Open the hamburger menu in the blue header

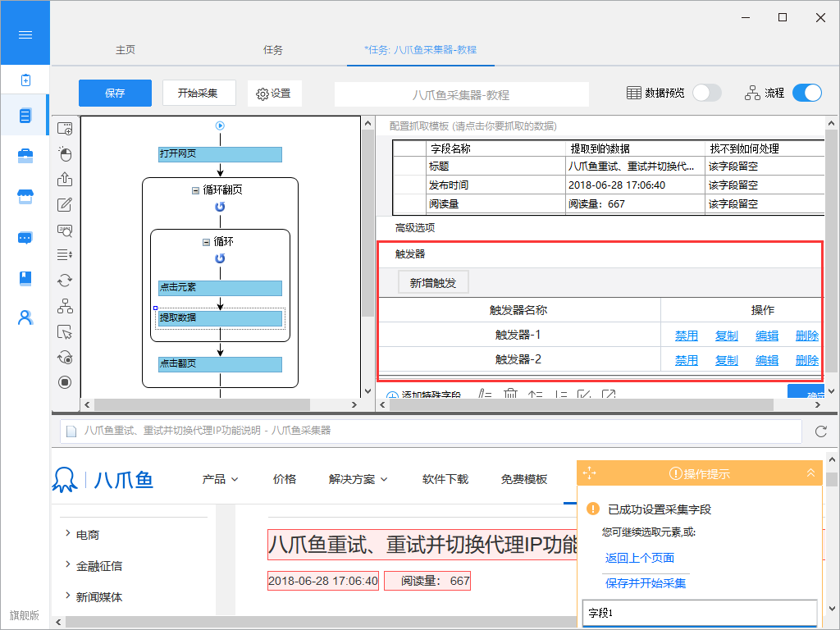click(25, 34)
